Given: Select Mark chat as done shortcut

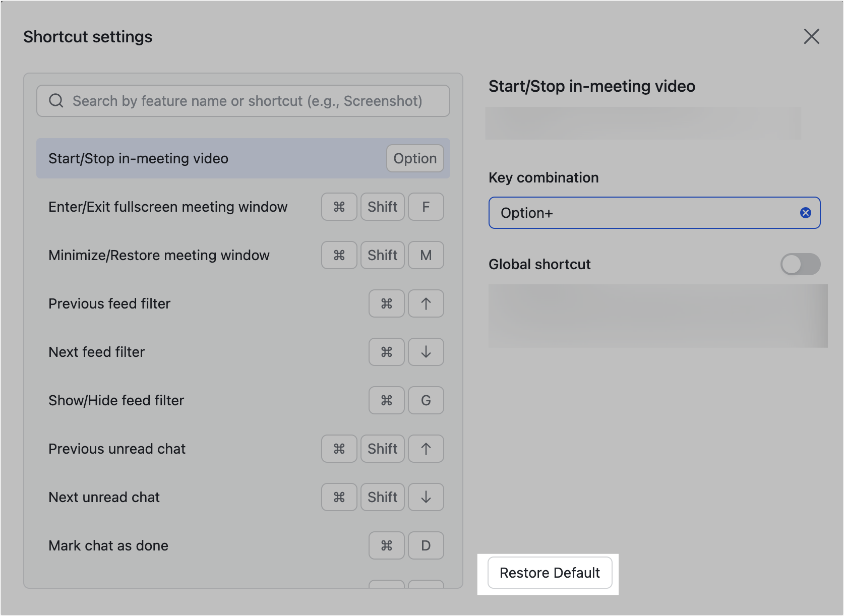Looking at the screenshot, I should (x=243, y=545).
